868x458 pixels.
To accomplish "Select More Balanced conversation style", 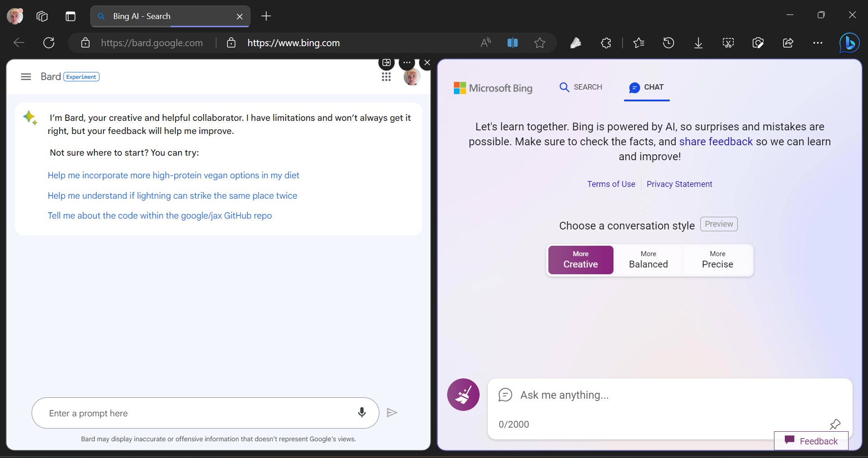I will (648, 260).
